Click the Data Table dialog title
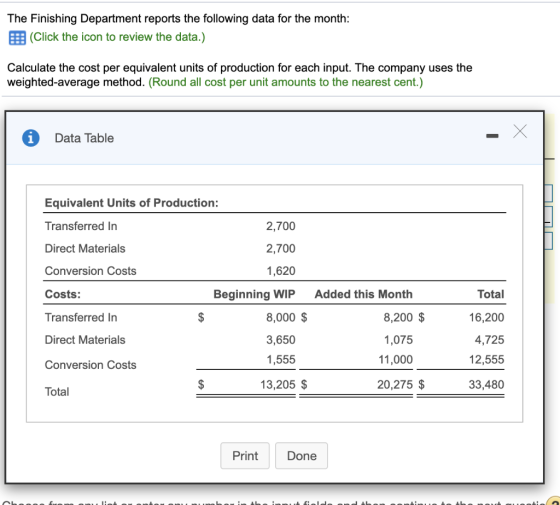 (x=84, y=138)
